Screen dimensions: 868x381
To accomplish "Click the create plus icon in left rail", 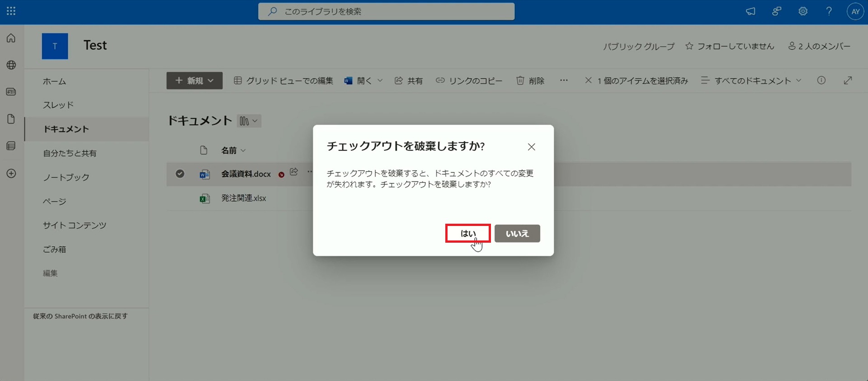I will (x=11, y=174).
